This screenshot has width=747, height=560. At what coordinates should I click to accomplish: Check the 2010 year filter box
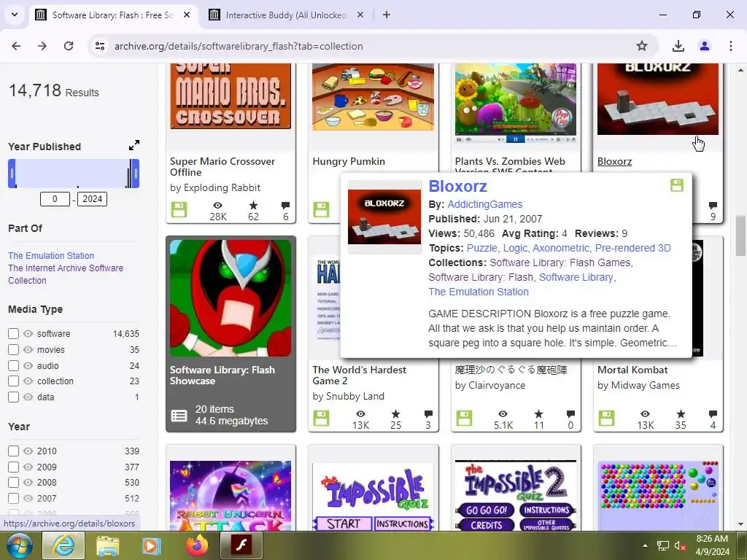pos(13,451)
